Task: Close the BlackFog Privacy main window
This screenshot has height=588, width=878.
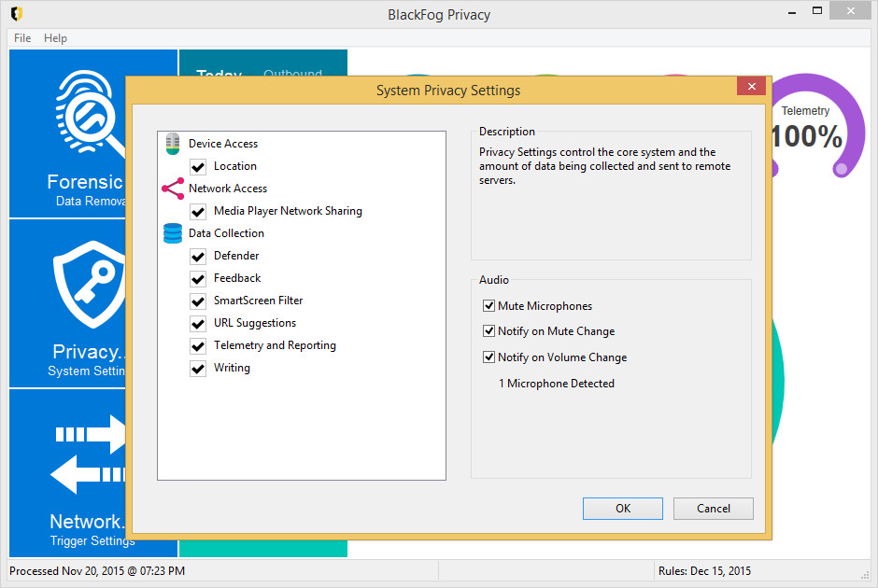Action: tap(851, 10)
